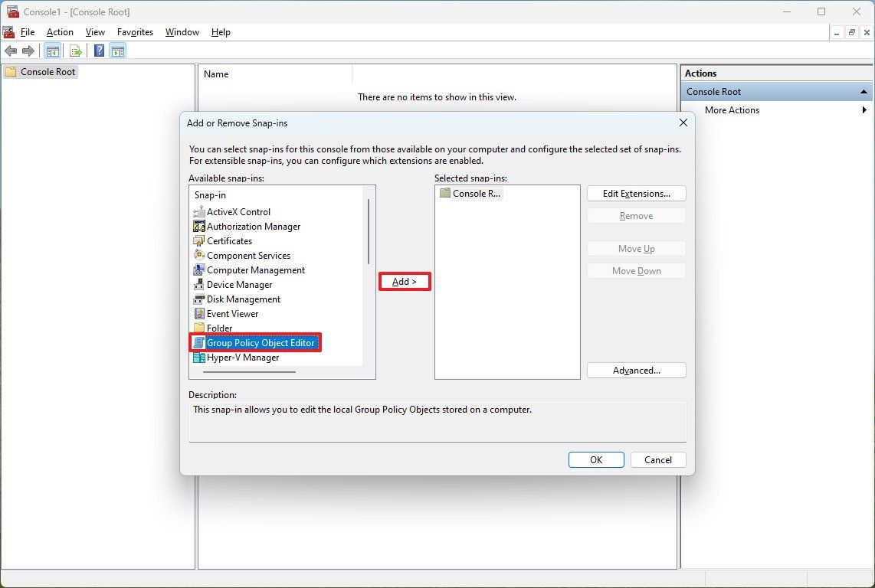Viewport: 875px width, 588px height.
Task: Select the Device Manager snap-in icon
Action: [198, 284]
